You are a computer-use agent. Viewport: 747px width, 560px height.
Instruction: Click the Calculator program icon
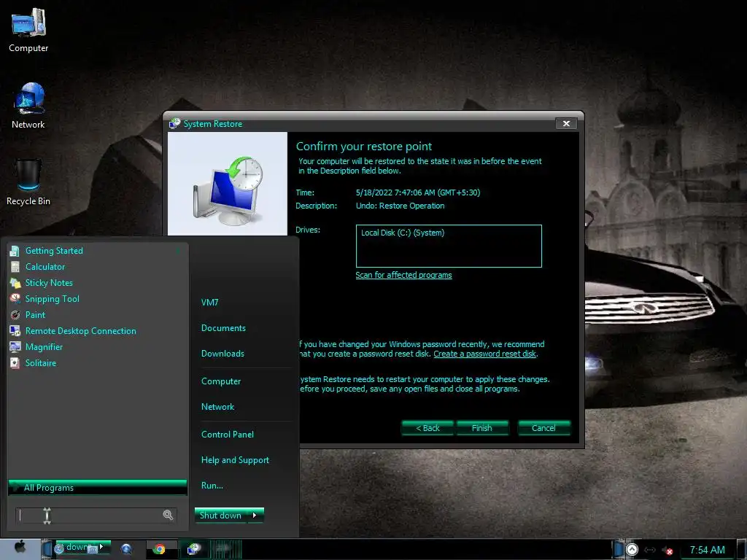pos(15,267)
